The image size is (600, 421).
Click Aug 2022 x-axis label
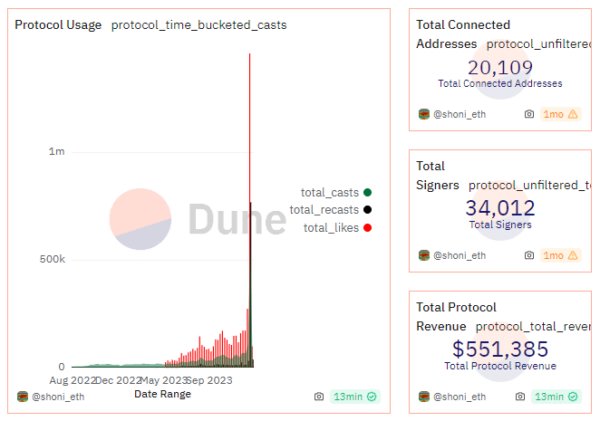[x=72, y=380]
